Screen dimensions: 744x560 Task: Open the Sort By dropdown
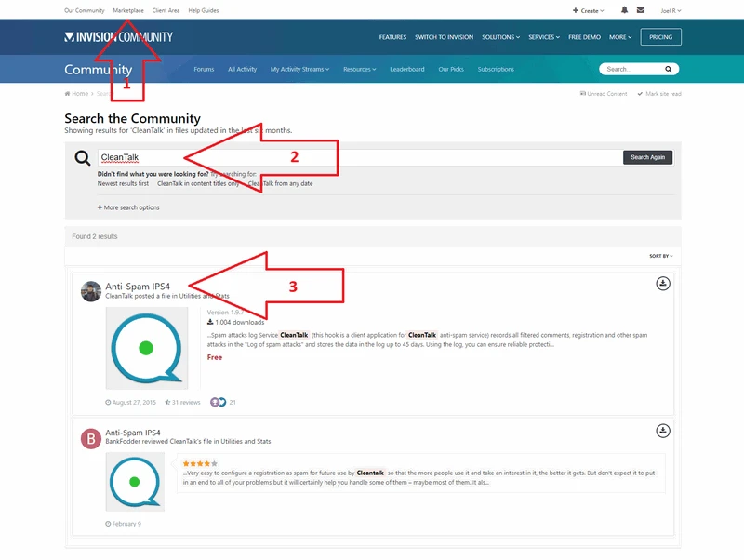tap(661, 256)
